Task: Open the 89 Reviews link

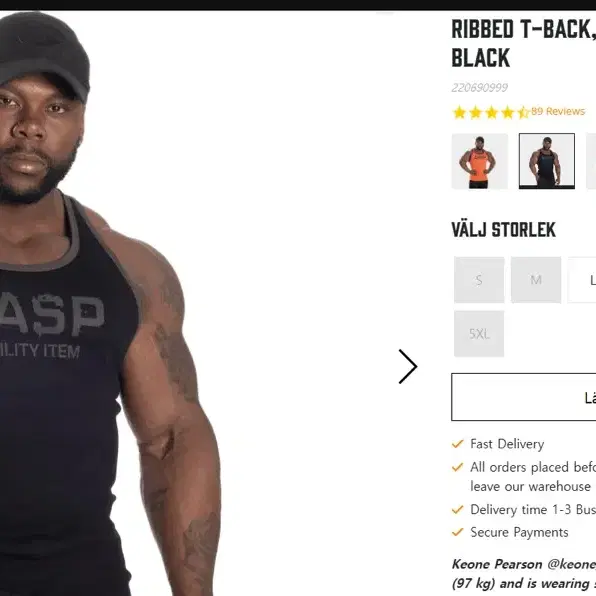Action: [558, 111]
